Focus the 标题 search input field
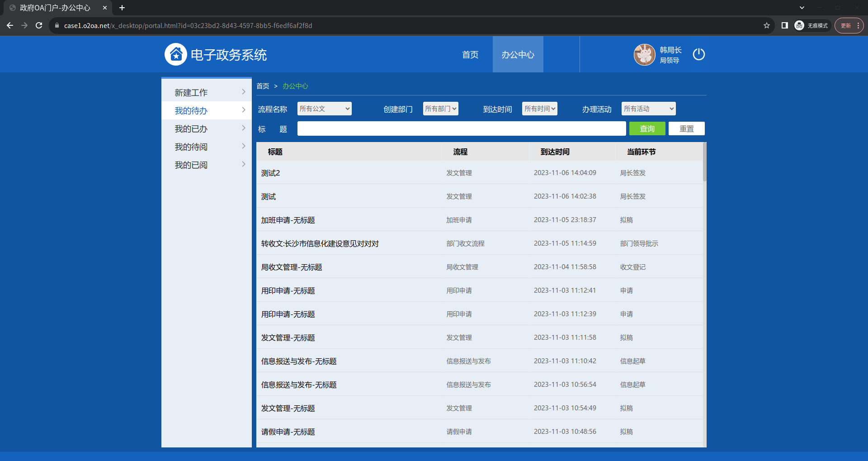The height and width of the screenshot is (461, 868). [x=461, y=129]
